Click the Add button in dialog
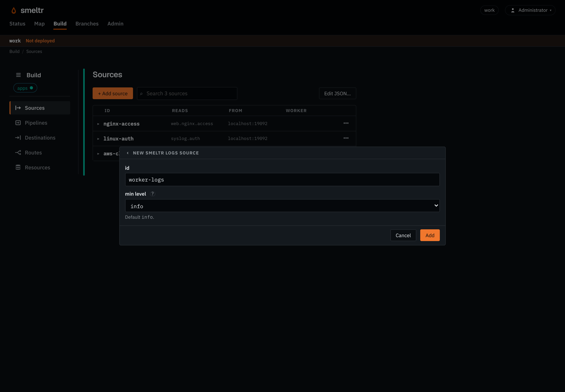The image size is (565, 392). tap(430, 235)
